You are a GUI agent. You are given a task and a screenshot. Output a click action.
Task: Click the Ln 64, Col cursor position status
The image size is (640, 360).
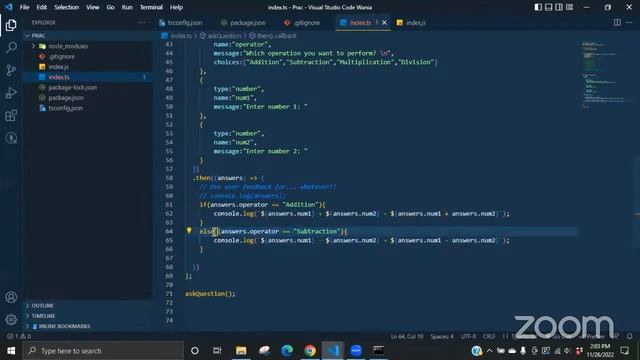tap(407, 336)
